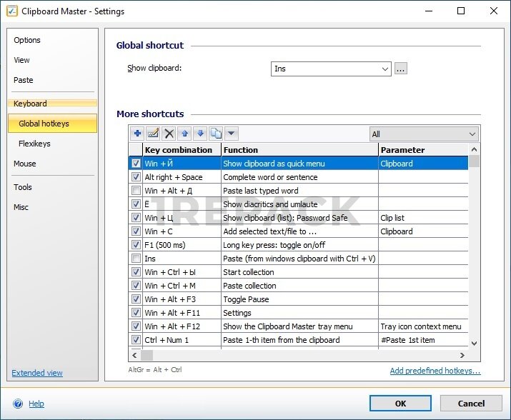Open the All filter dropdown
511x420 pixels.
point(472,134)
